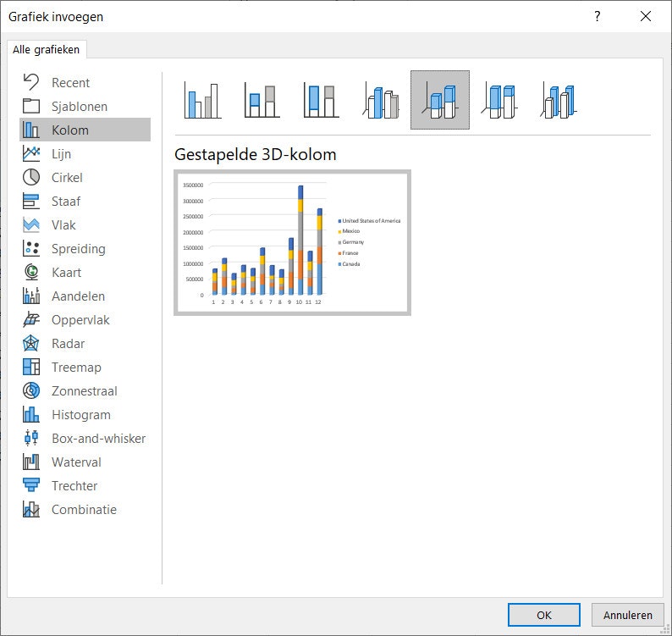Pick the 100% stacked column subtype icon
The image size is (672, 636).
321,100
